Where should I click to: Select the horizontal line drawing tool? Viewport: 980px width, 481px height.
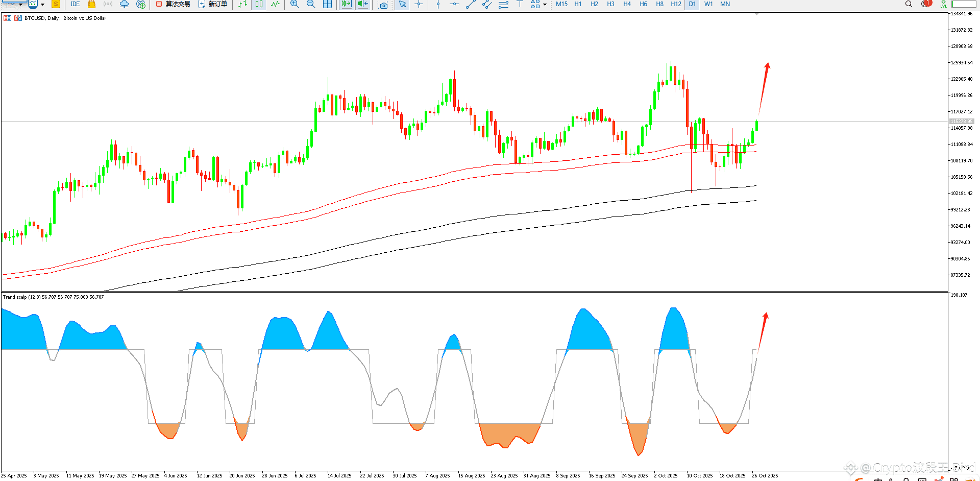(x=454, y=4)
